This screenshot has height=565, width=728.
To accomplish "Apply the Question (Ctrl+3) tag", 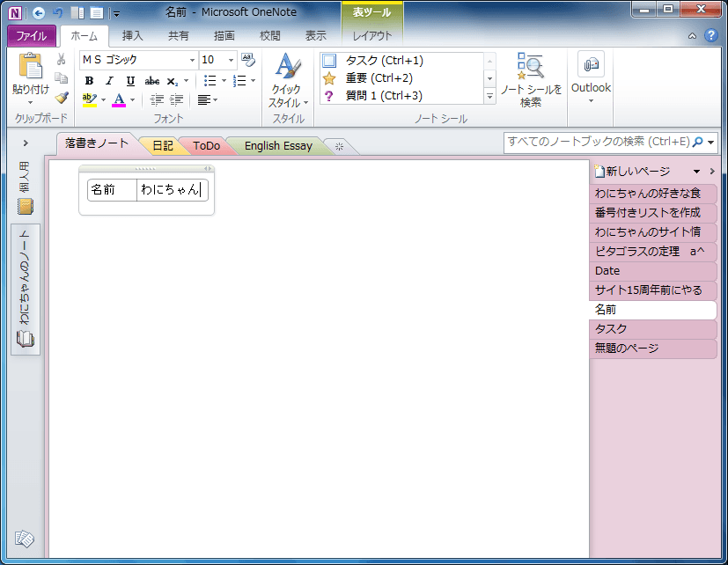I will [403, 96].
